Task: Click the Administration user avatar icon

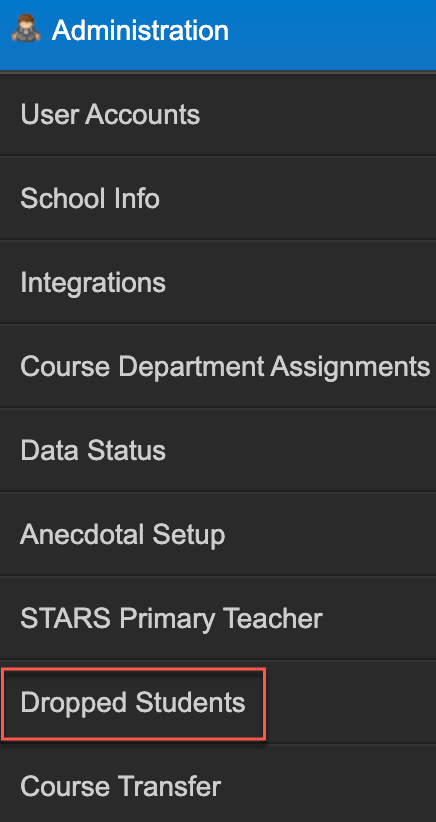Action: [x=26, y=28]
